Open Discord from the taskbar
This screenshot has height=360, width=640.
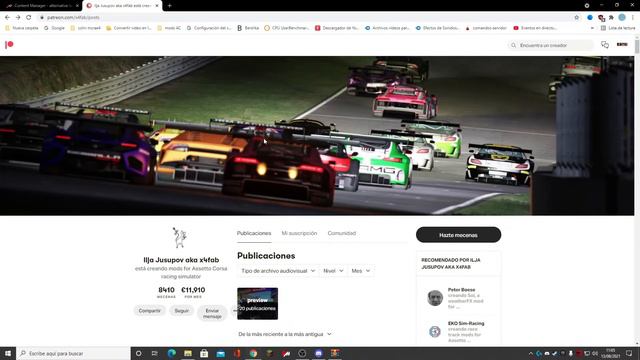pos(318,353)
